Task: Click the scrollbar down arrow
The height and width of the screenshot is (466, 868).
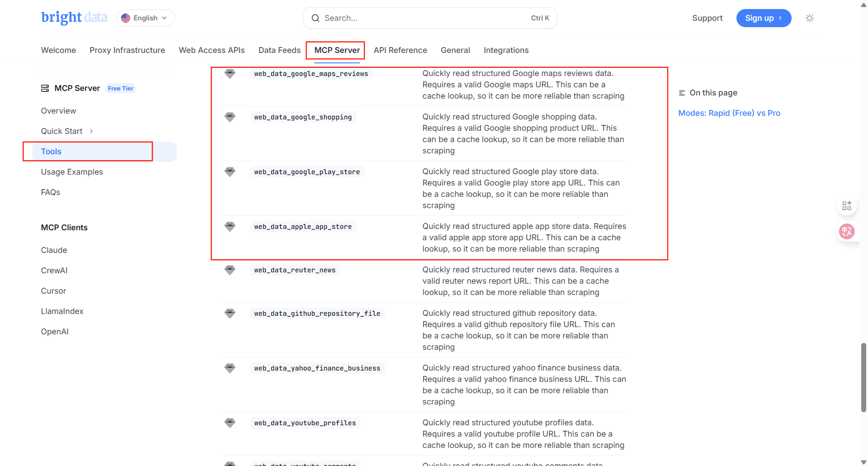Action: tap(863, 462)
